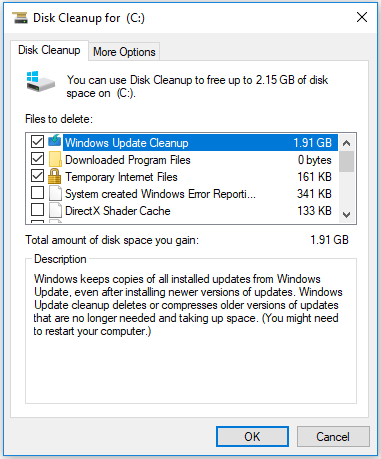Select the Disk Cleanup tab
Screen dimensions: 381x459
[49, 50]
